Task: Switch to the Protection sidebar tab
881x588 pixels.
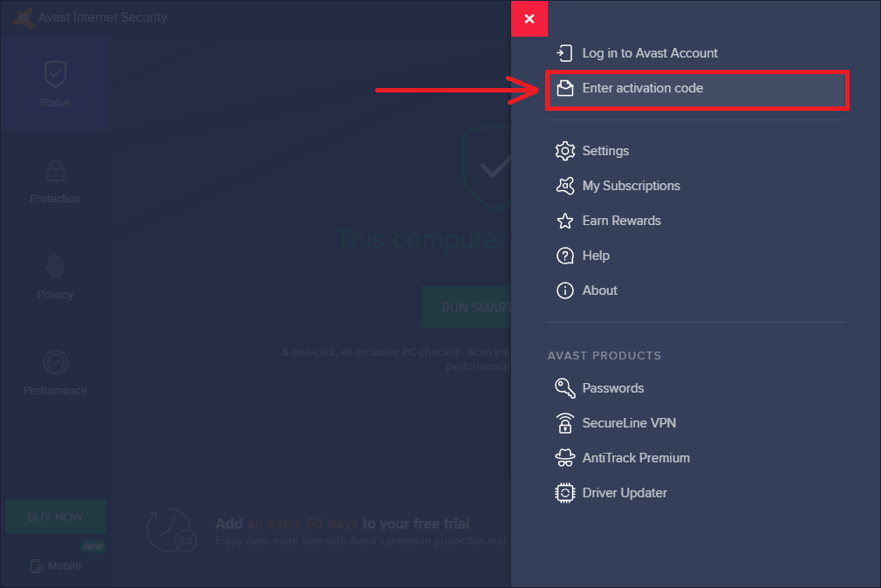Action: [x=55, y=181]
